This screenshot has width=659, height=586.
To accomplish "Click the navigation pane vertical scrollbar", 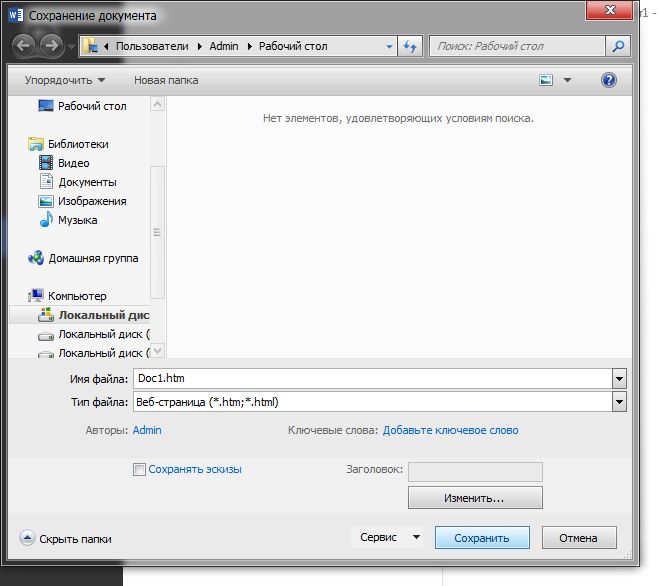I will click(x=156, y=232).
